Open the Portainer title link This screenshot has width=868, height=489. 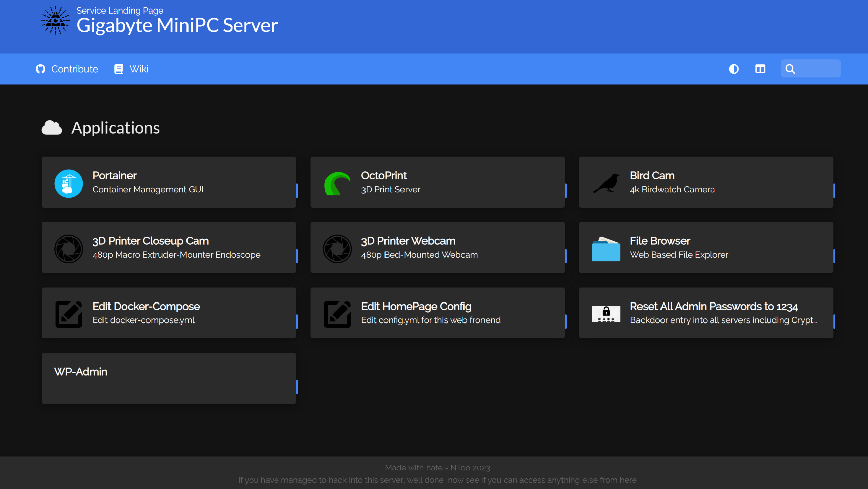click(x=114, y=176)
